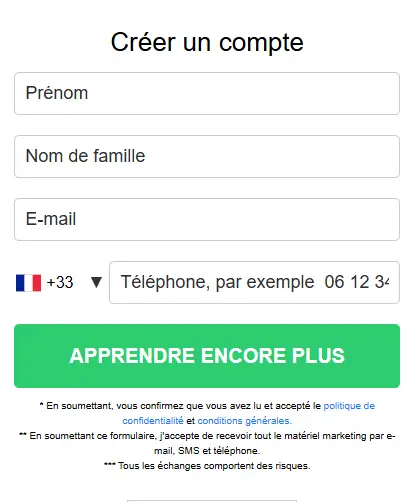411x502 pixels.
Task: Click the Créer un compte heading
Action: coord(207,42)
